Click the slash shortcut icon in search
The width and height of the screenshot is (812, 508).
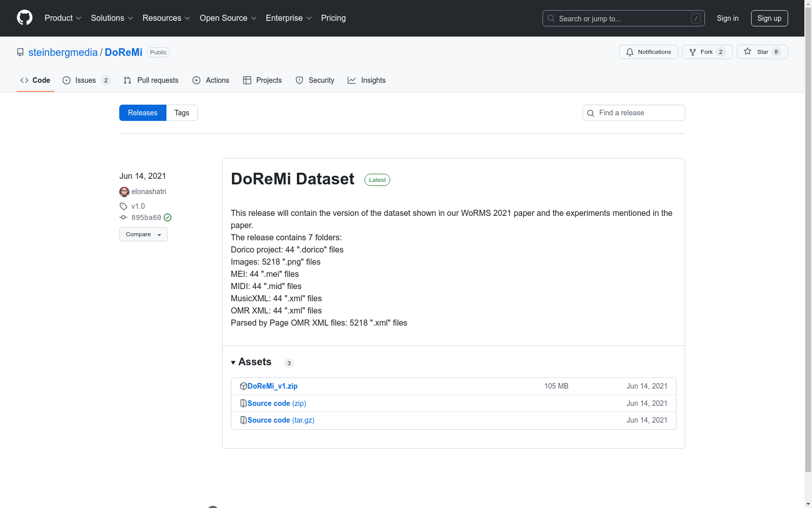[x=696, y=18]
